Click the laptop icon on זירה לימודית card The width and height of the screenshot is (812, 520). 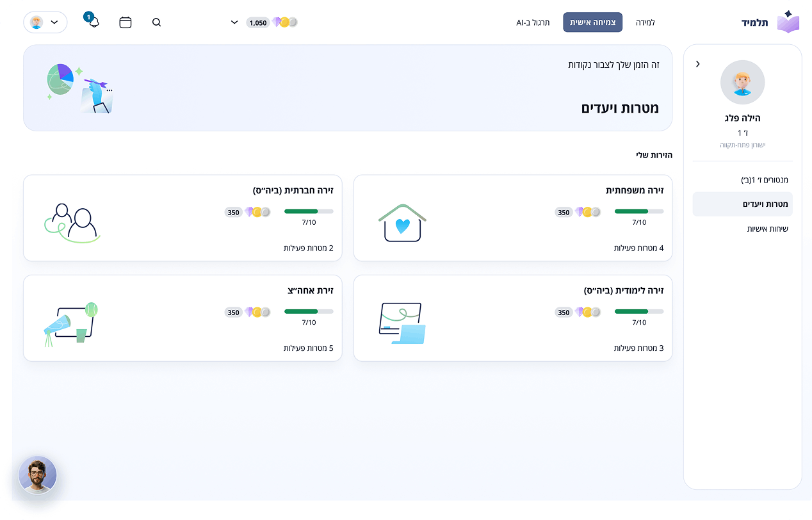(x=402, y=323)
